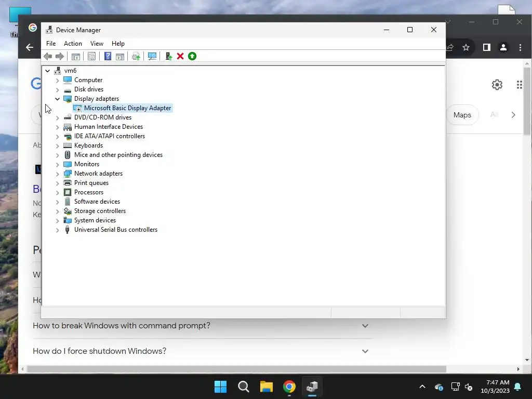Image resolution: width=532 pixels, height=399 pixels.
Task: Click the Display adapters category icon
Action: (x=68, y=99)
